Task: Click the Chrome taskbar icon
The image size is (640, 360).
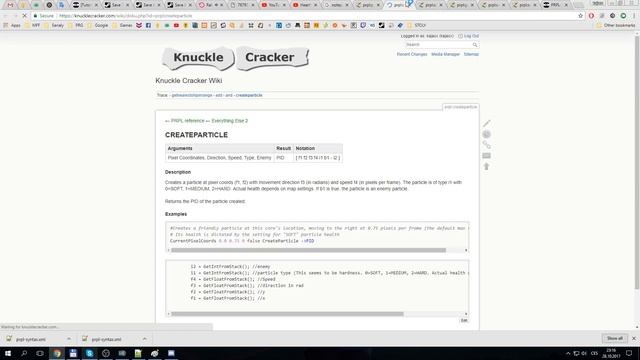Action: coord(57,353)
